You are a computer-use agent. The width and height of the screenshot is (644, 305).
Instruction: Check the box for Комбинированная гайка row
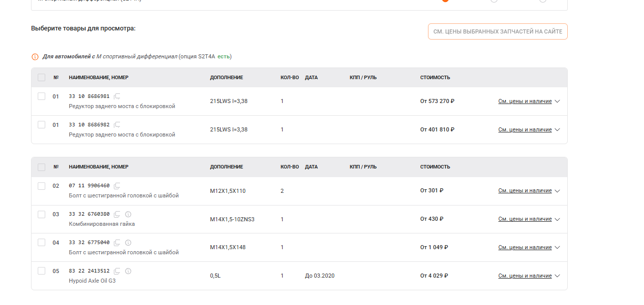pos(42,214)
